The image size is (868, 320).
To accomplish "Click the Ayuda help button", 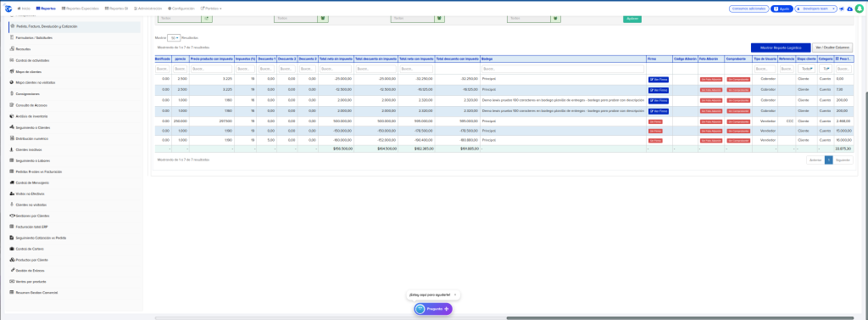I will (782, 8).
